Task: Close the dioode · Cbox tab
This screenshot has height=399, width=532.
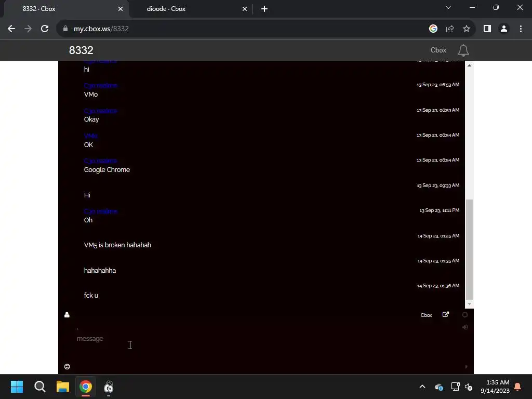Action: (245, 9)
